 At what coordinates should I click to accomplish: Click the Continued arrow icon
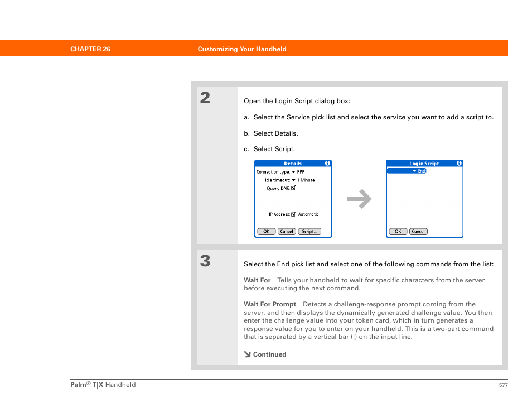click(248, 354)
